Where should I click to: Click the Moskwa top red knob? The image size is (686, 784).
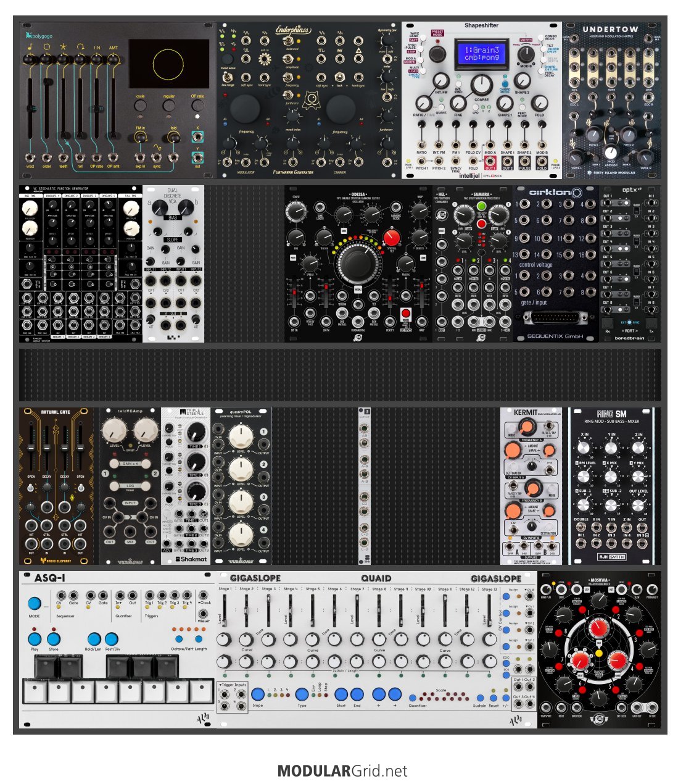pyautogui.click(x=598, y=628)
